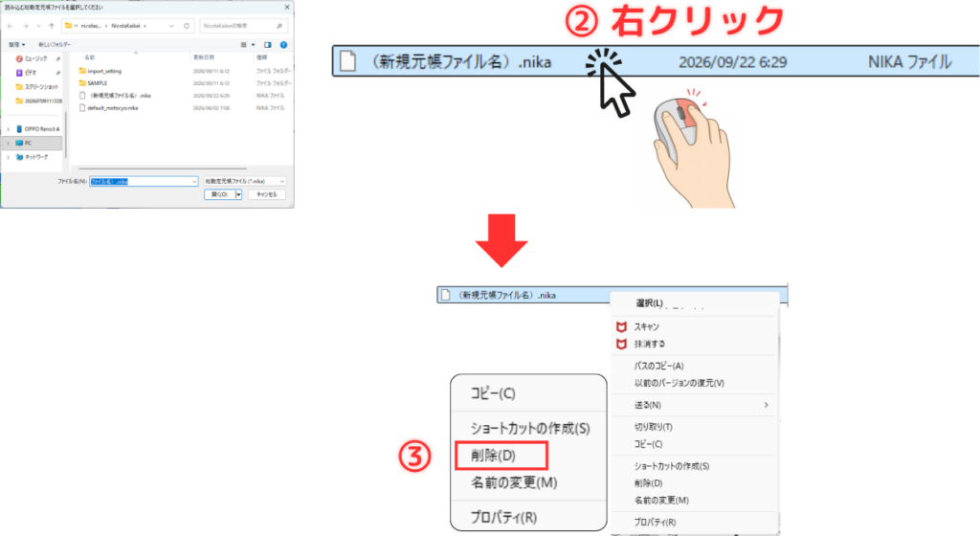Click the Back arrow in the file dialog

(10, 26)
